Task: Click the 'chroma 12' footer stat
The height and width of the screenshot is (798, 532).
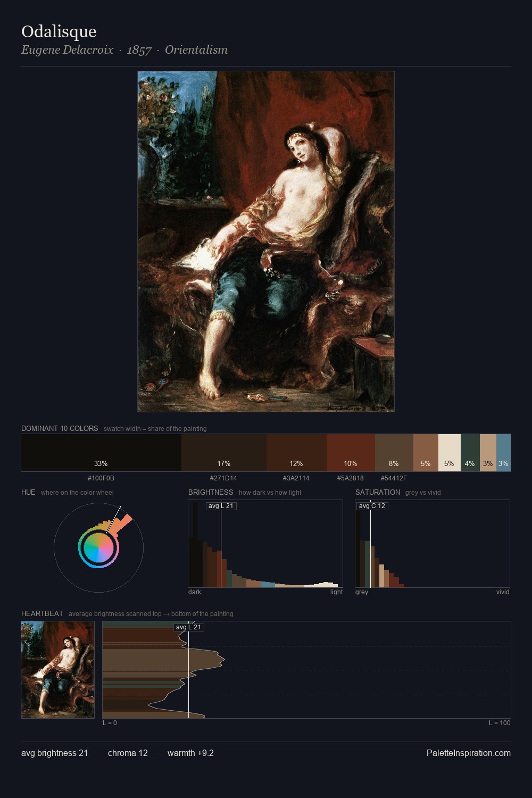Action: coord(128,753)
